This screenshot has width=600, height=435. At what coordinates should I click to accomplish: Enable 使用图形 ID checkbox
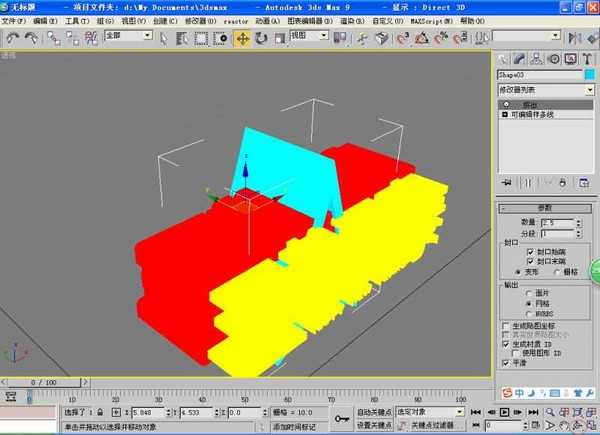coord(516,353)
